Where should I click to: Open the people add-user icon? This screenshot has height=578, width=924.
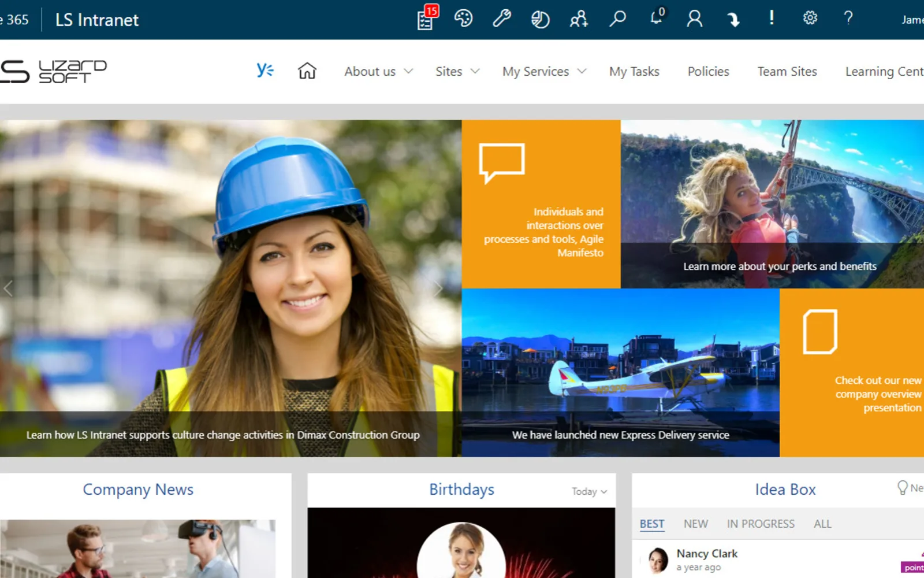click(x=579, y=19)
